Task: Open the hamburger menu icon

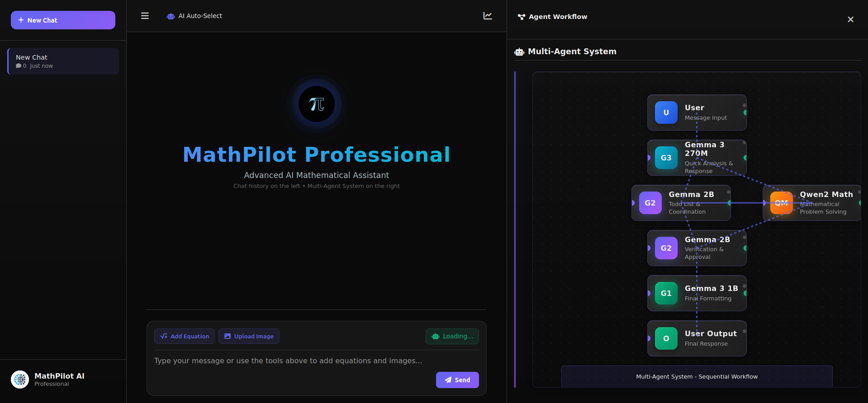Action: [145, 16]
